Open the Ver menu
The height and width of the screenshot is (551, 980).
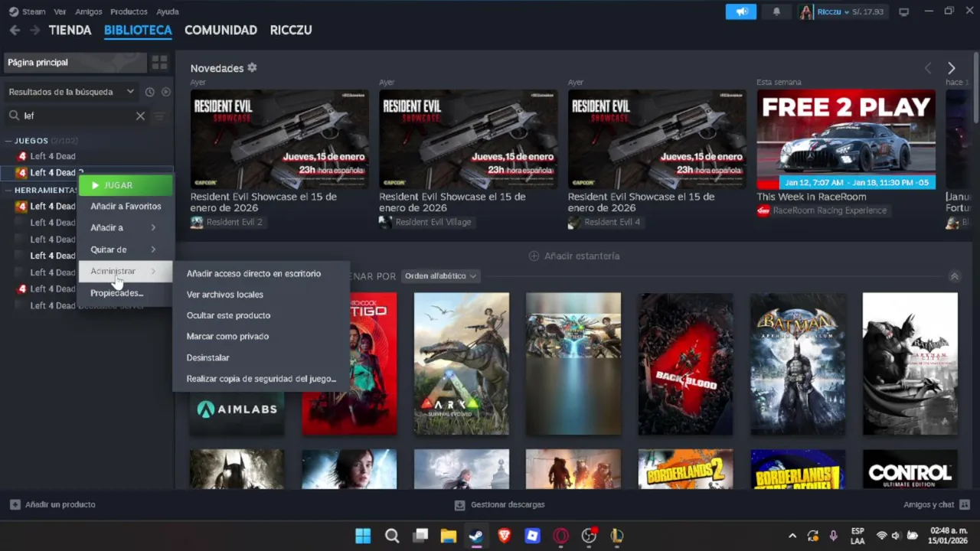pyautogui.click(x=60, y=11)
